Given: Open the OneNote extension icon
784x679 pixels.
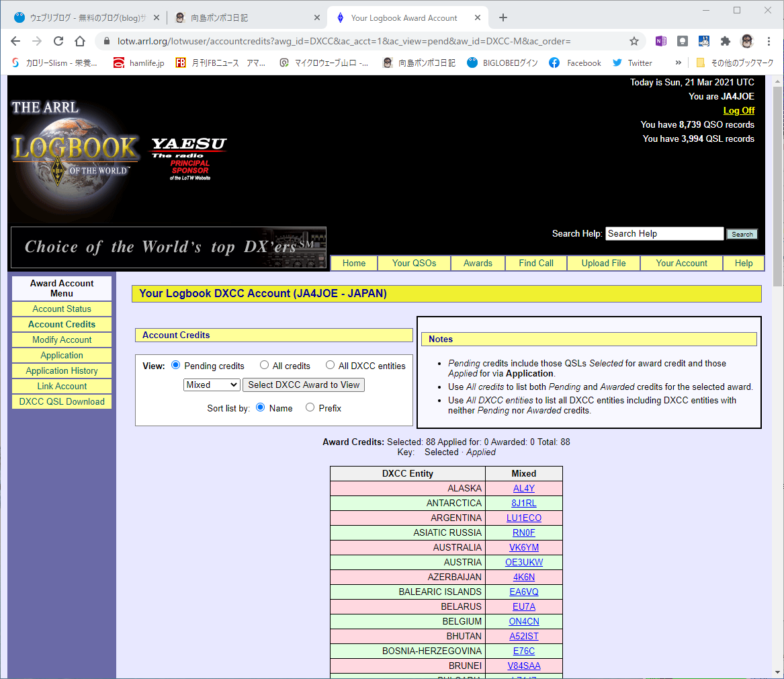Looking at the screenshot, I should tap(660, 41).
